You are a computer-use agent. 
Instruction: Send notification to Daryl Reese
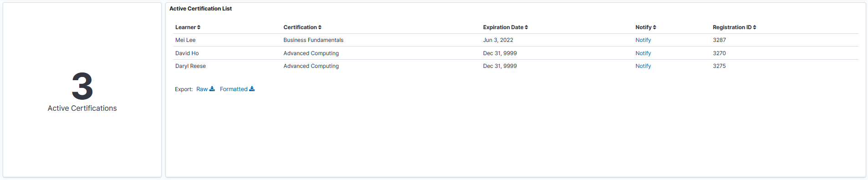pyautogui.click(x=643, y=66)
